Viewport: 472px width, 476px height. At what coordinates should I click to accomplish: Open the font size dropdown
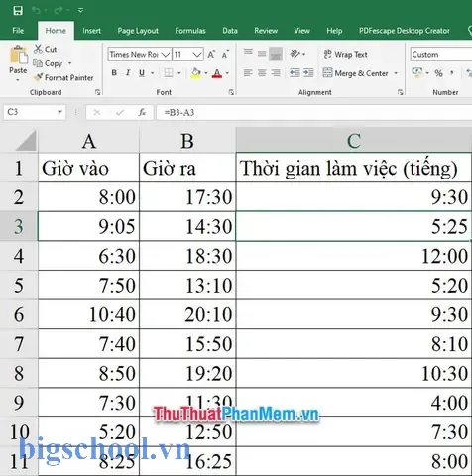[x=197, y=55]
